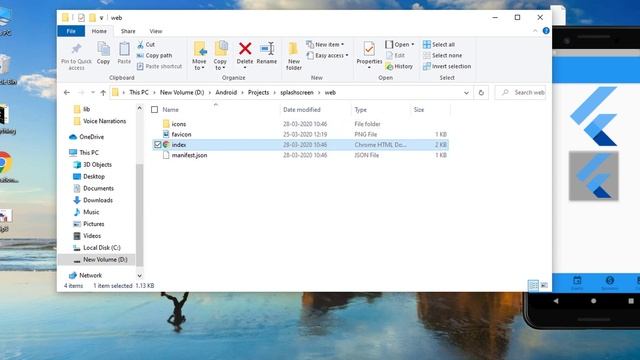
Task: Open Voice Narrations in navigation pane
Action: (104, 121)
